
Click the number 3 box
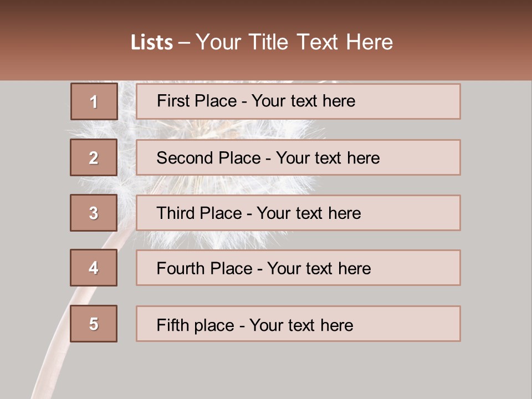coord(94,213)
